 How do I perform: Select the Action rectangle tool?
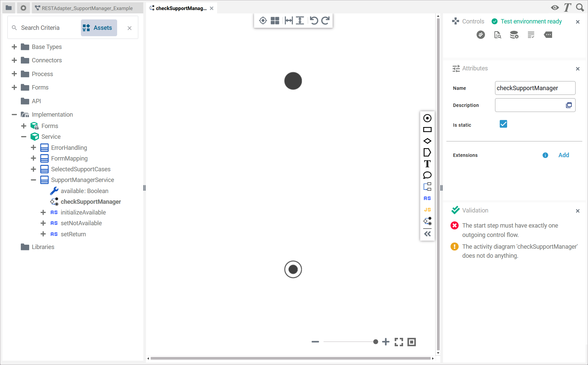(427, 129)
